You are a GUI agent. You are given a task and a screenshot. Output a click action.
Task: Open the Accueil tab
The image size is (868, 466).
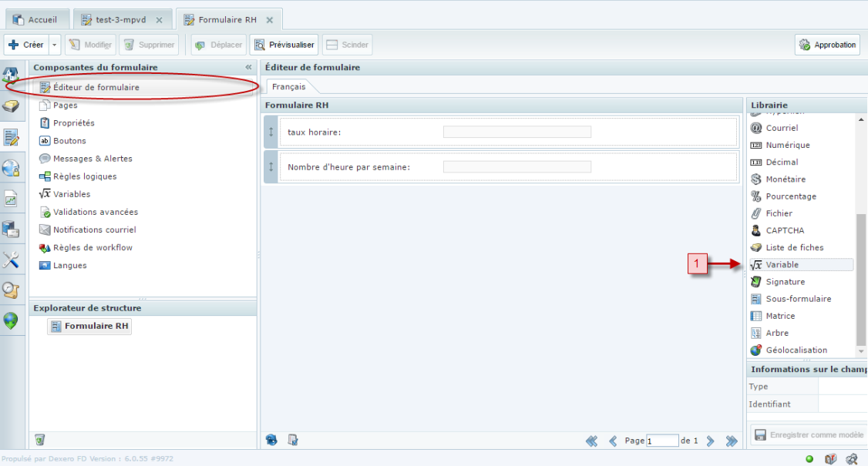pos(42,20)
